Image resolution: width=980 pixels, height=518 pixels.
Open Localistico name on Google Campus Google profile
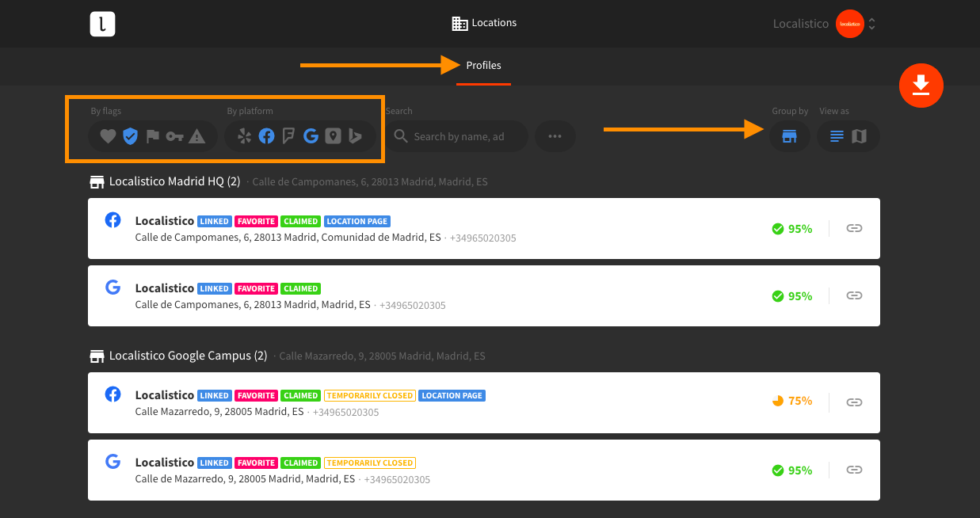point(165,462)
